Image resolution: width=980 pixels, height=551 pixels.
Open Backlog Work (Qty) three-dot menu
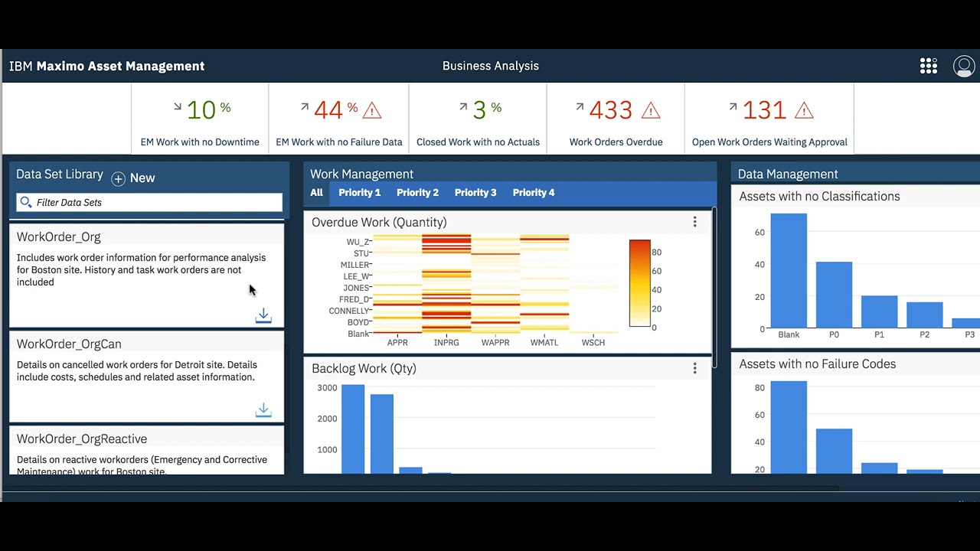pyautogui.click(x=694, y=368)
